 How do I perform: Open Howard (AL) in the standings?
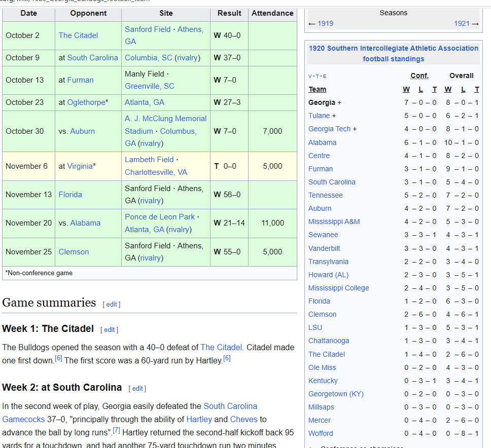328,275
